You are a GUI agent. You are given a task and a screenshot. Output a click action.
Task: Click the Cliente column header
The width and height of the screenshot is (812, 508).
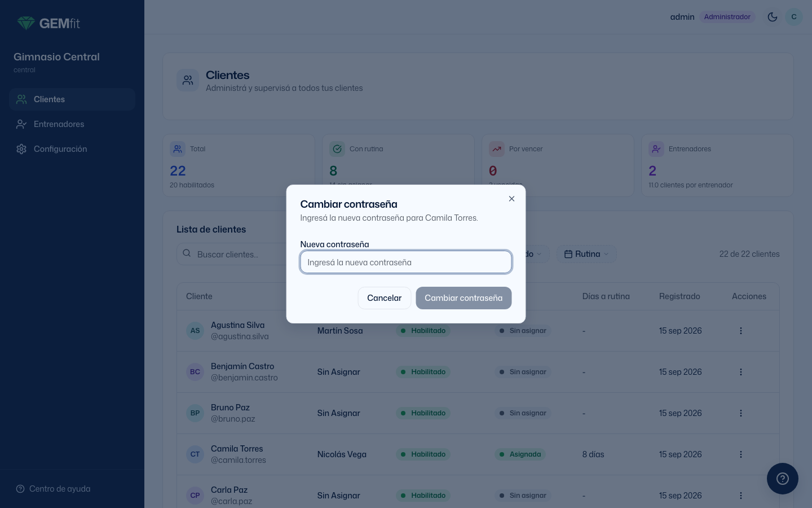pos(199,296)
